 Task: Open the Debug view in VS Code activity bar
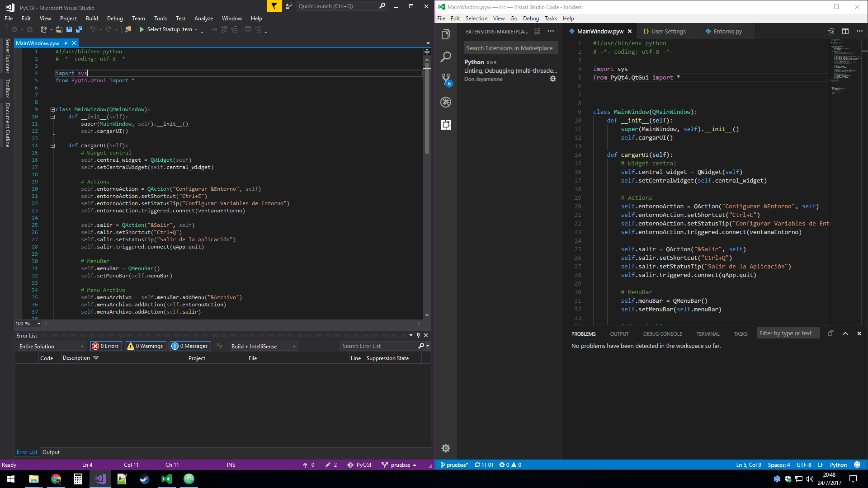[x=446, y=102]
